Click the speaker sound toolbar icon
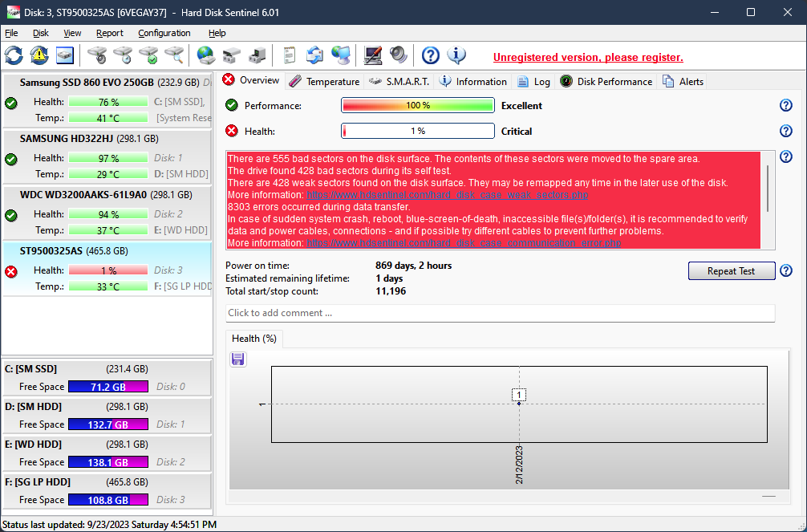The height and width of the screenshot is (532, 807). tap(399, 55)
